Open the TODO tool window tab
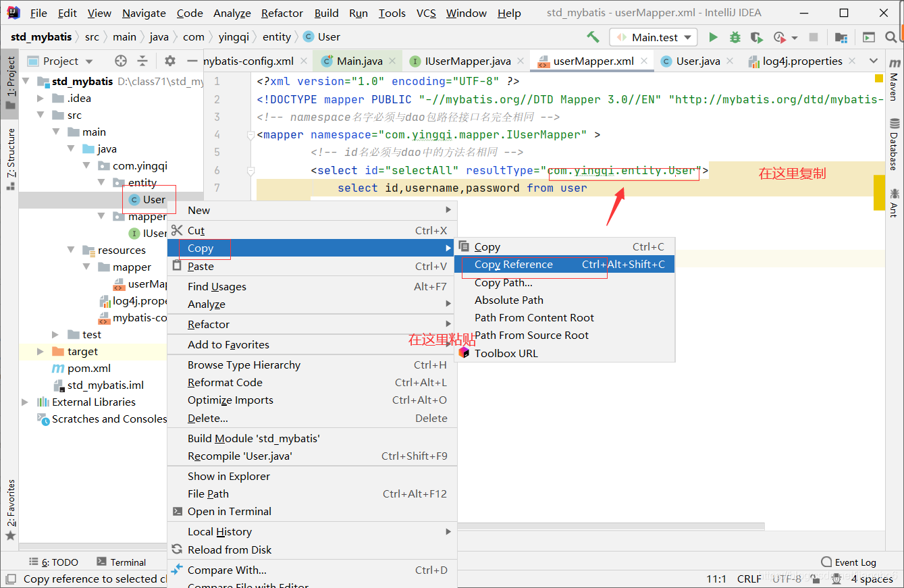Screen dimensions: 904x588 pos(53,562)
